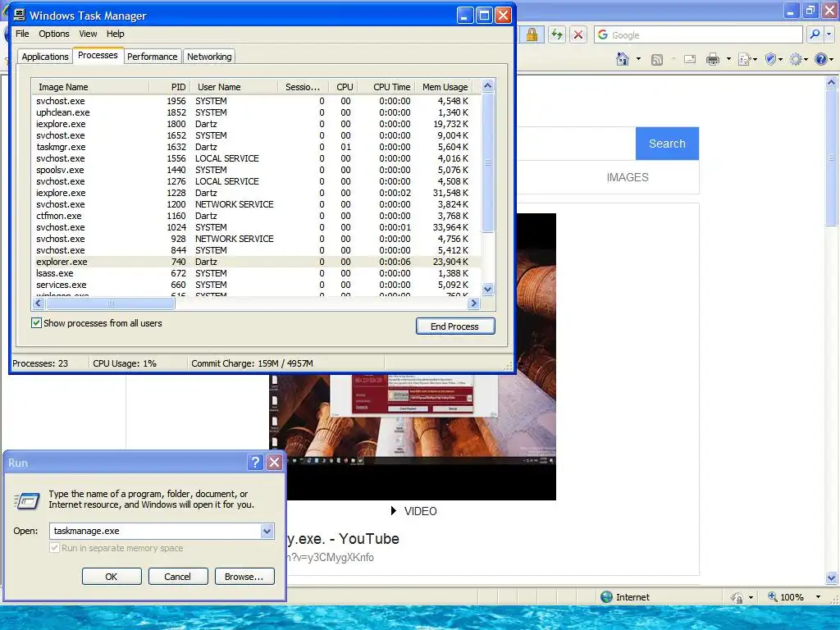
Task: Open the search provider dropdown arrow
Action: point(829,34)
